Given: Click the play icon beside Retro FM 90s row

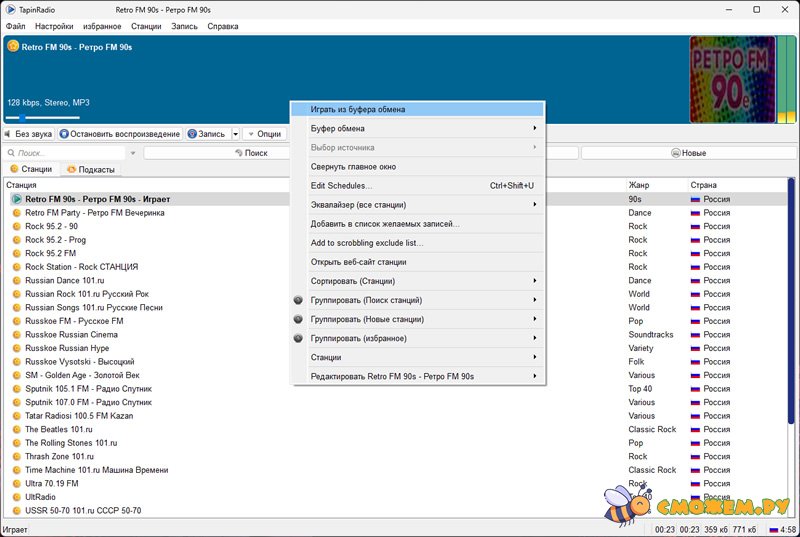Looking at the screenshot, I should point(16,199).
